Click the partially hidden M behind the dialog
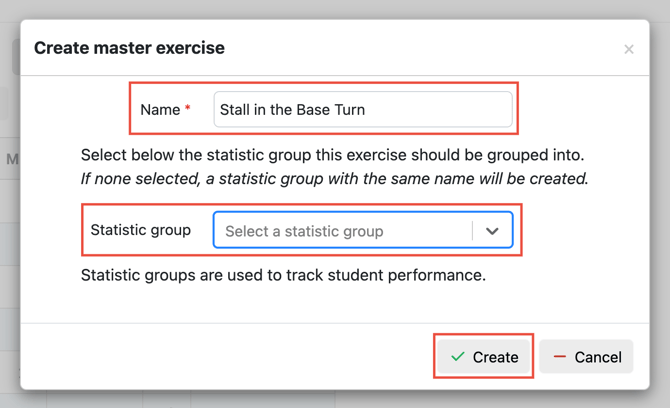The image size is (670, 408). click(x=12, y=159)
